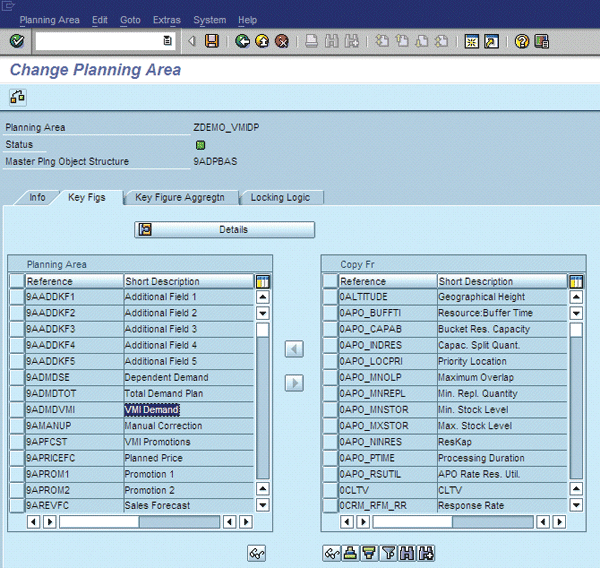Viewport: 600px width, 568px height.
Task: Click the move-left arrow between tables
Action: pyautogui.click(x=294, y=349)
